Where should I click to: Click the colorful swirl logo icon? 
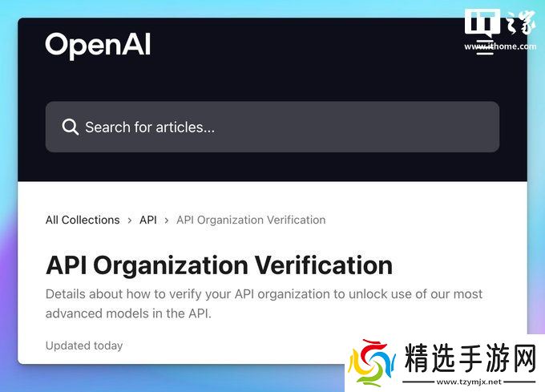tap(372, 363)
